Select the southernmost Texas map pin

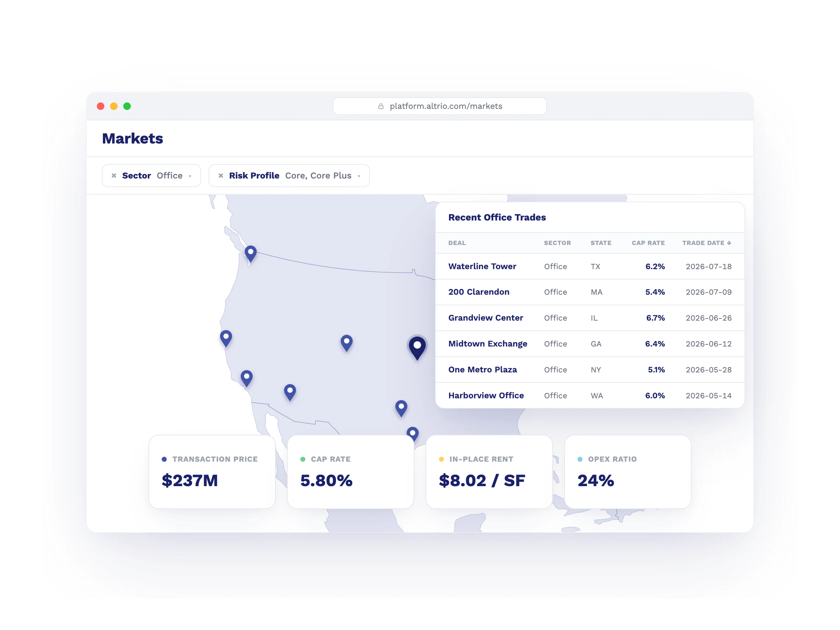pyautogui.click(x=413, y=434)
